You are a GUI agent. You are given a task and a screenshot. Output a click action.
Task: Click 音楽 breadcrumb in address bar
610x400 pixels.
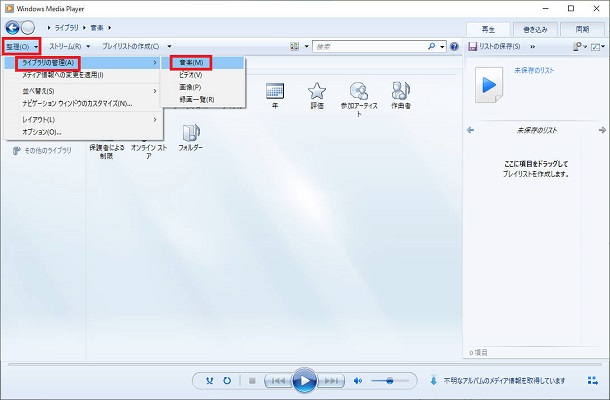[x=97, y=28]
